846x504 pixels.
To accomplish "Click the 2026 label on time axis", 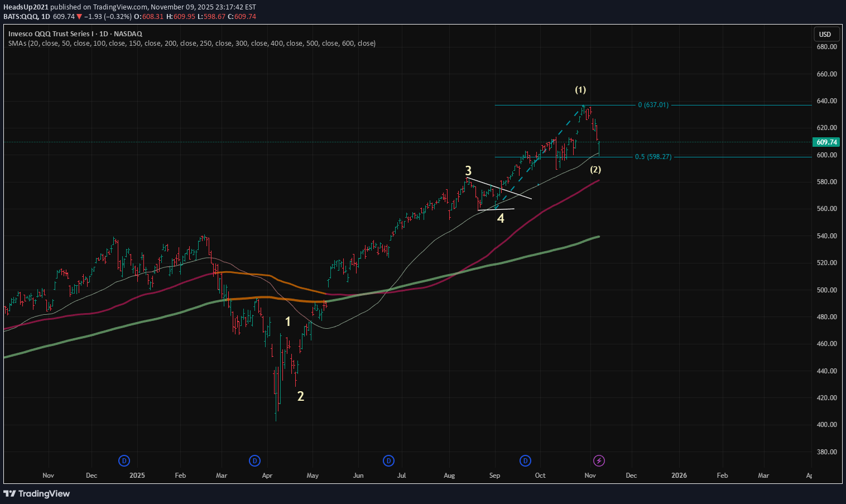I will (x=679, y=476).
